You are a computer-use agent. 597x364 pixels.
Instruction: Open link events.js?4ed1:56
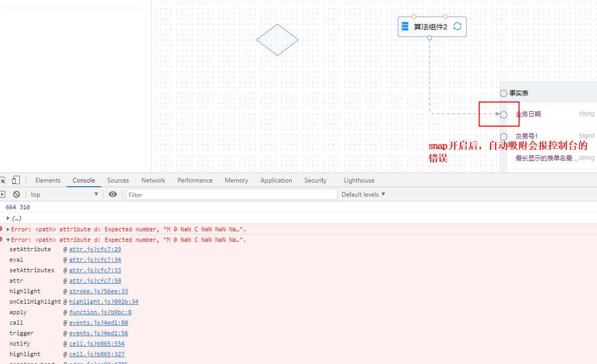coord(99,333)
